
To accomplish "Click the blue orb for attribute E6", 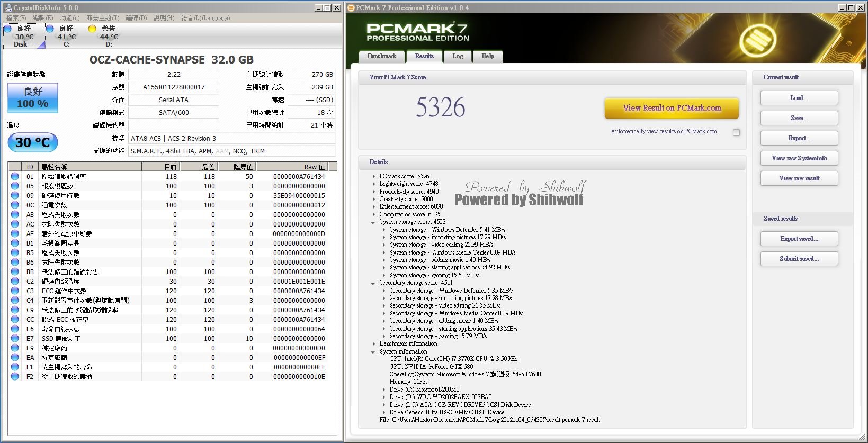I will coord(15,329).
